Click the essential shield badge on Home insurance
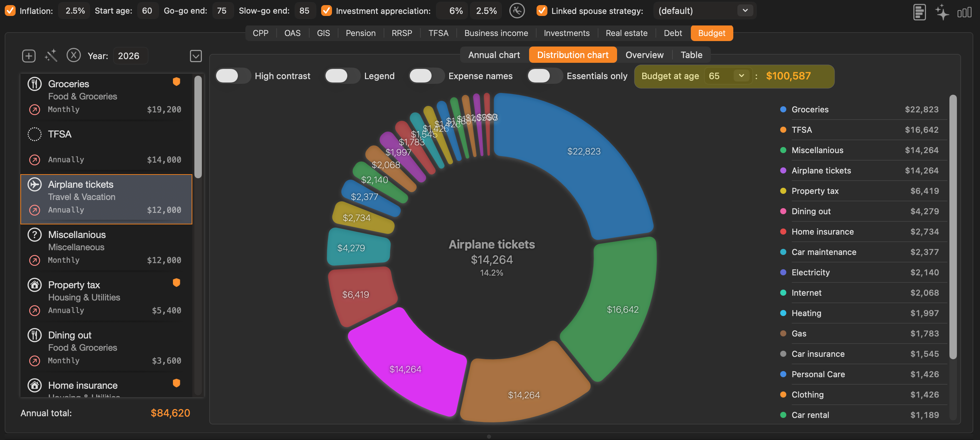The width and height of the screenshot is (980, 440). (x=176, y=383)
